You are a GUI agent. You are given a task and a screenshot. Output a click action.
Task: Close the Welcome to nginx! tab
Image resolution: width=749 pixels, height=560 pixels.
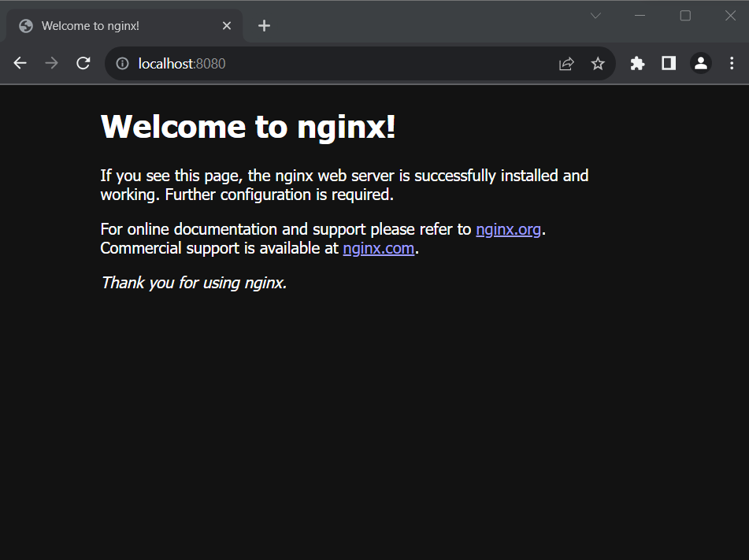[x=227, y=26]
